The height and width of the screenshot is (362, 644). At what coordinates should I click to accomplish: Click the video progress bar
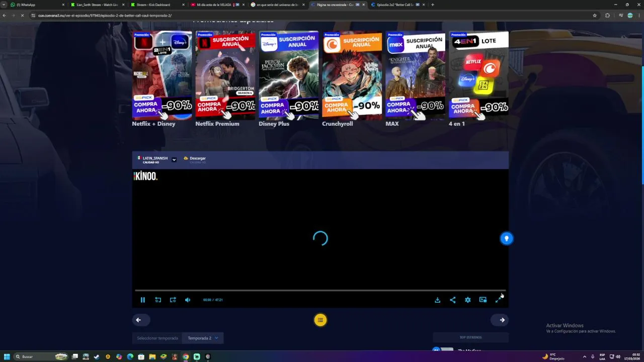pyautogui.click(x=320, y=291)
